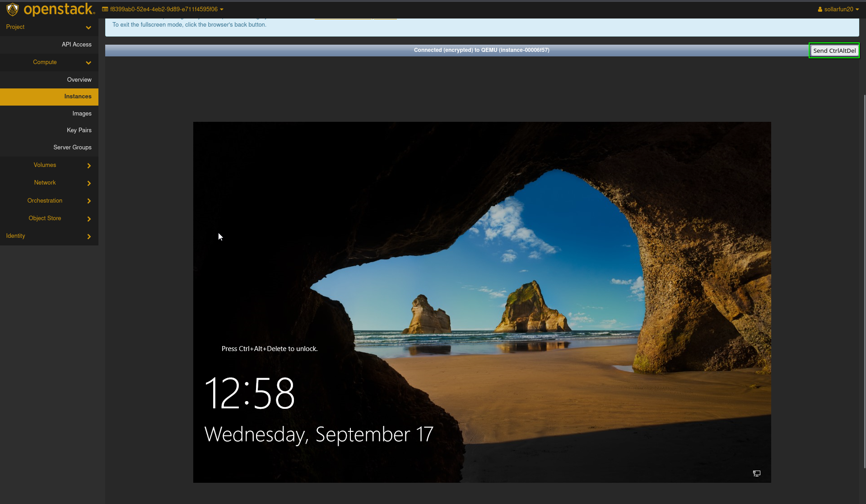Click the page's vertical scrollbar
Viewport: 866px width, 504px height.
pos(864,280)
